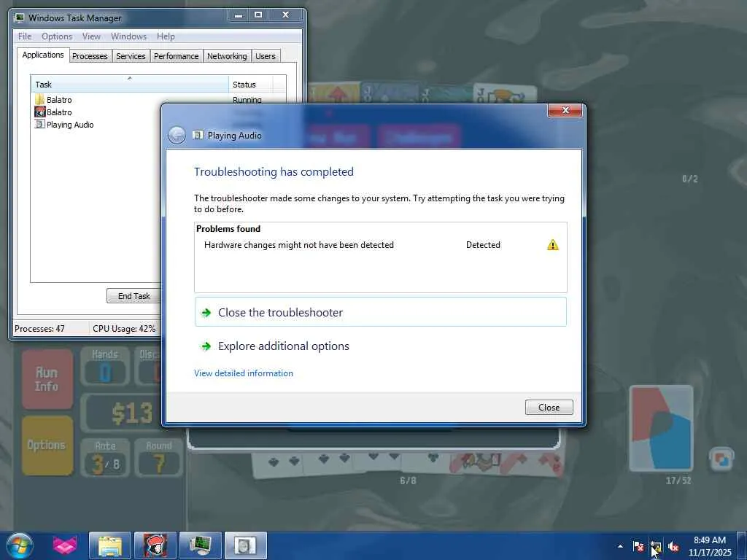
Task: Open the View detailed information link
Action: point(244,373)
